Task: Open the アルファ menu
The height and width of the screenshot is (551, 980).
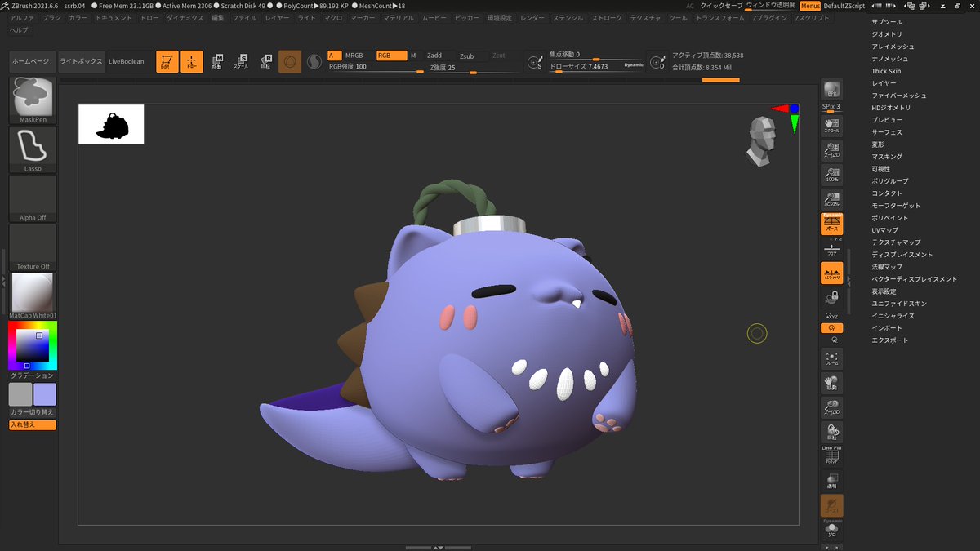Action: pyautogui.click(x=22, y=17)
